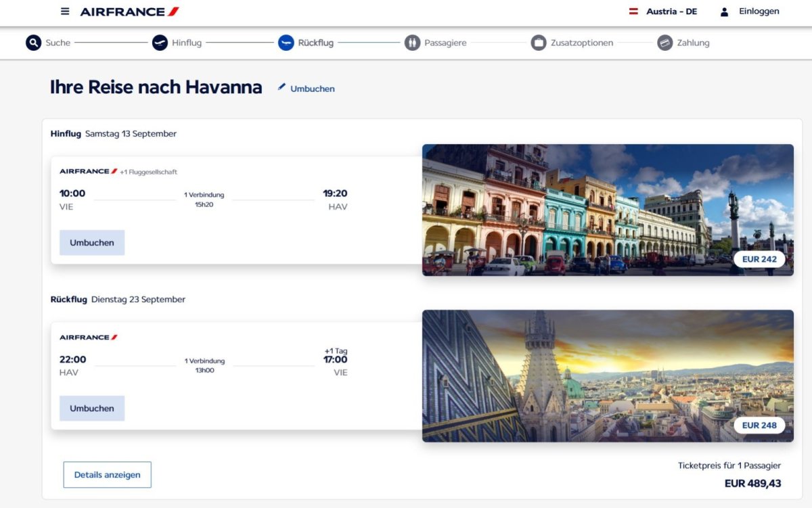Click the Hinflug airplane step icon
The height and width of the screenshot is (508, 812).
160,43
